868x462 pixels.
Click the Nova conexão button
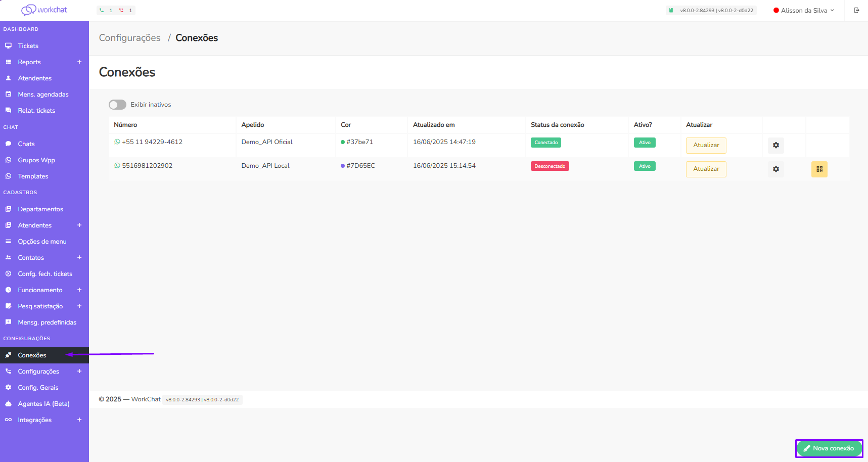pyautogui.click(x=829, y=448)
